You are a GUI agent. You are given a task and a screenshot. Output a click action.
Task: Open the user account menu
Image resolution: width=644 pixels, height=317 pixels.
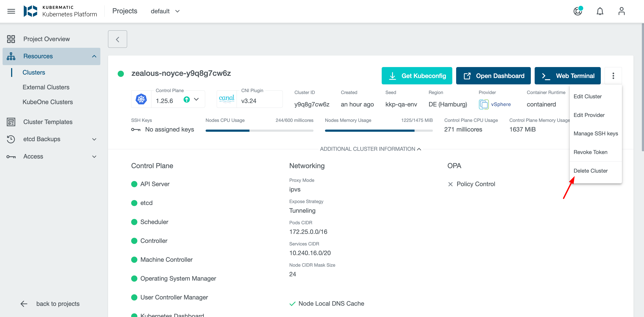click(x=622, y=11)
